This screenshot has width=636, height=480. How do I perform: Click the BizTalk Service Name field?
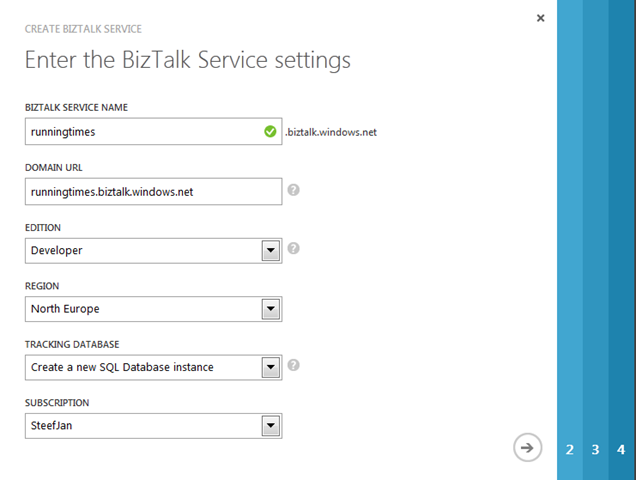pyautogui.click(x=153, y=131)
